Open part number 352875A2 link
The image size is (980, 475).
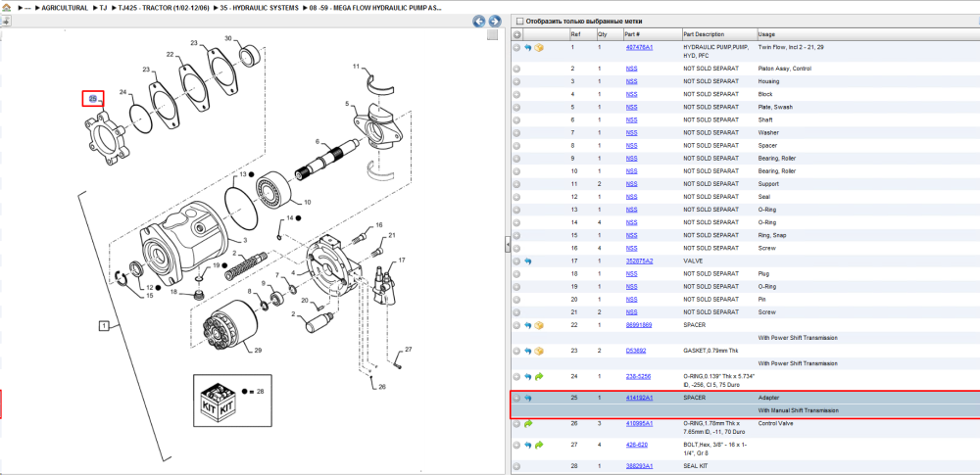(x=639, y=261)
